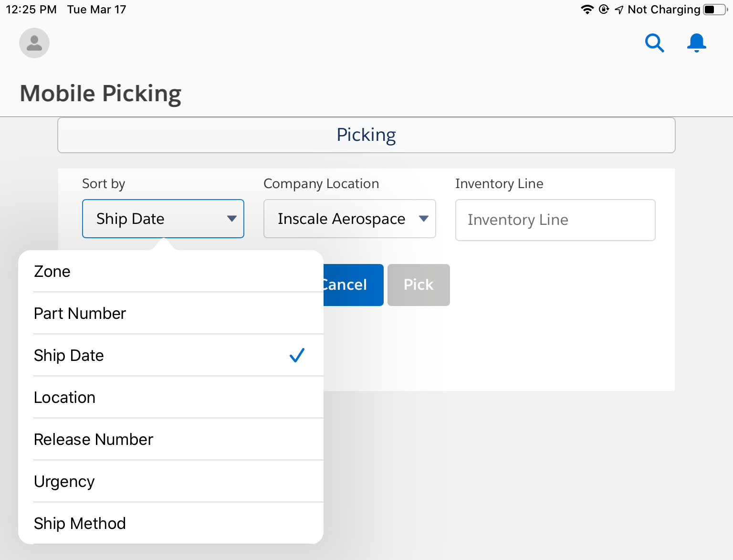Click the orientation lock status icon
733x560 pixels.
pos(603,9)
